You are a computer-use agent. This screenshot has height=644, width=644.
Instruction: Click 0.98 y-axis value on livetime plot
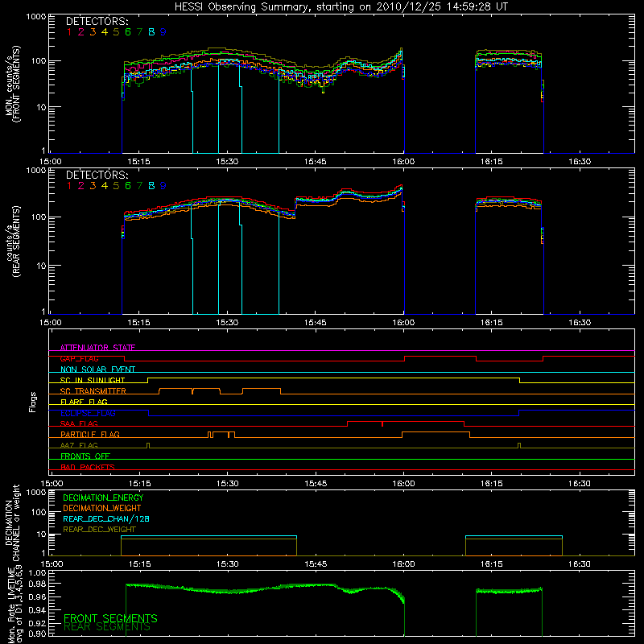37,584
